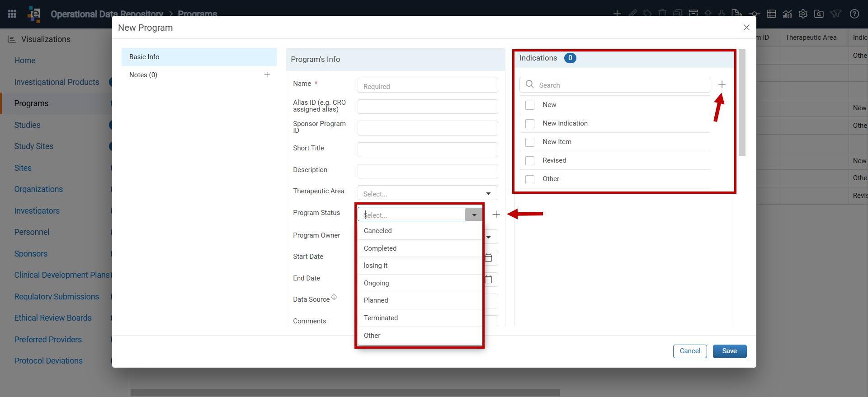Select the New Item checkbox
The width and height of the screenshot is (868, 397).
[x=530, y=142]
